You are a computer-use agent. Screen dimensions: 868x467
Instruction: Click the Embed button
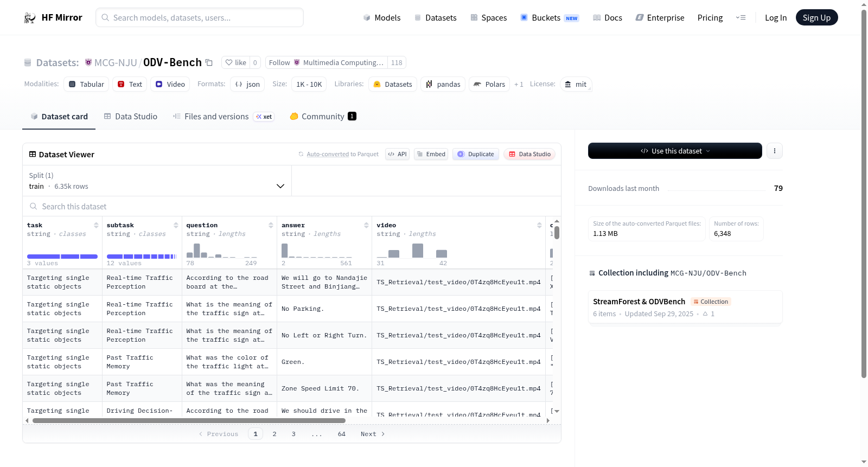click(x=431, y=154)
